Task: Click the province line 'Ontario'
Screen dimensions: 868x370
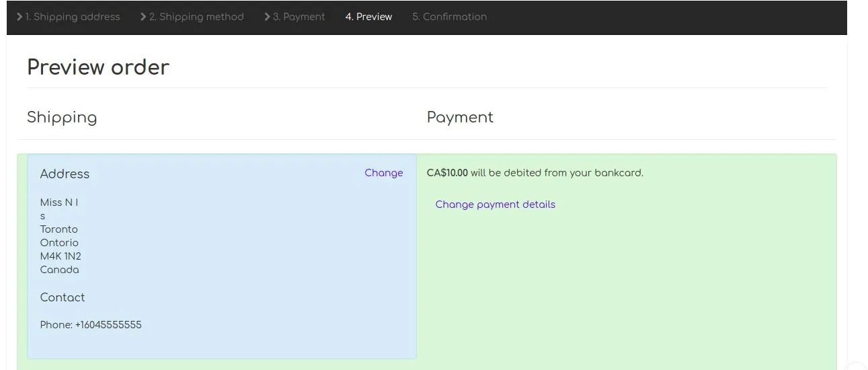Action: 59,243
